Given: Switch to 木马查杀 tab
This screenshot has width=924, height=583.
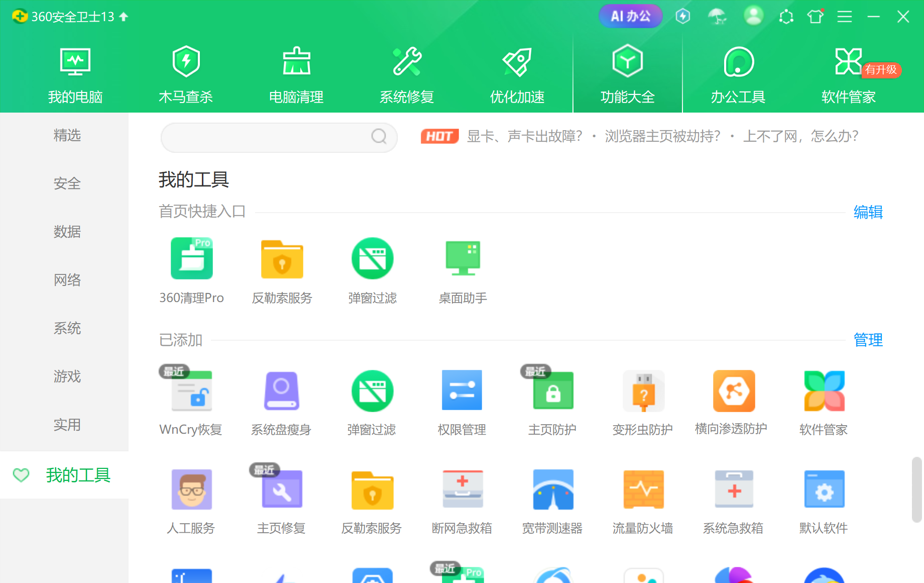Looking at the screenshot, I should [x=186, y=75].
